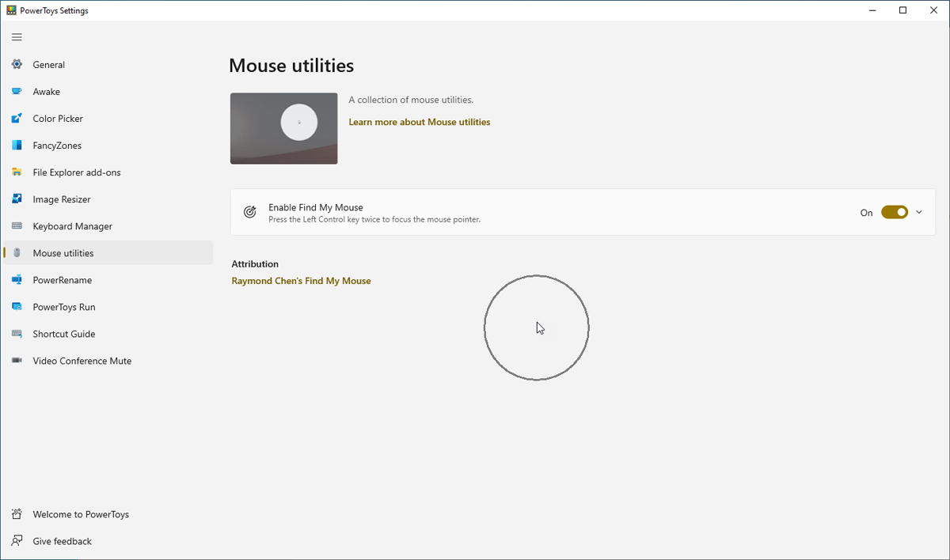This screenshot has height=560, width=950.
Task: Go to PowerToys Run settings
Action: coord(108,307)
